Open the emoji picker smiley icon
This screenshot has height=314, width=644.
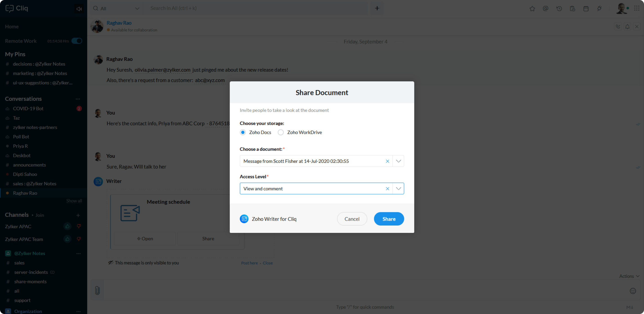pyautogui.click(x=633, y=291)
